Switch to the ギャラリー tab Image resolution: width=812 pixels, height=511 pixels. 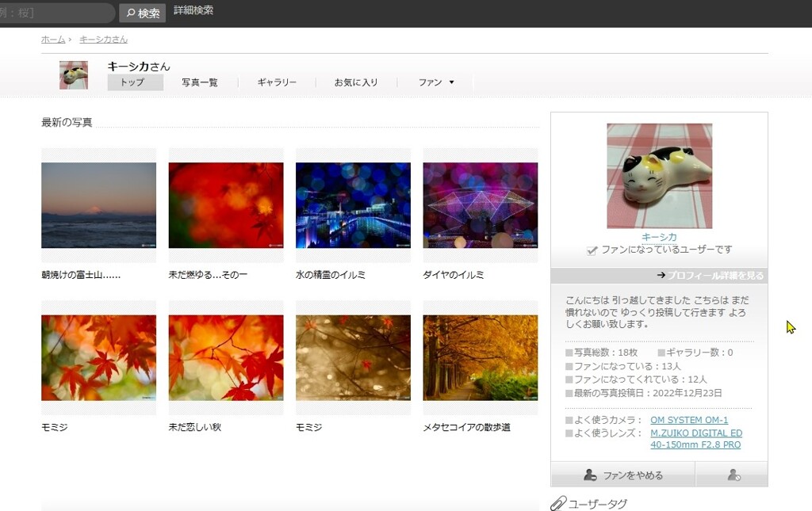pos(277,82)
